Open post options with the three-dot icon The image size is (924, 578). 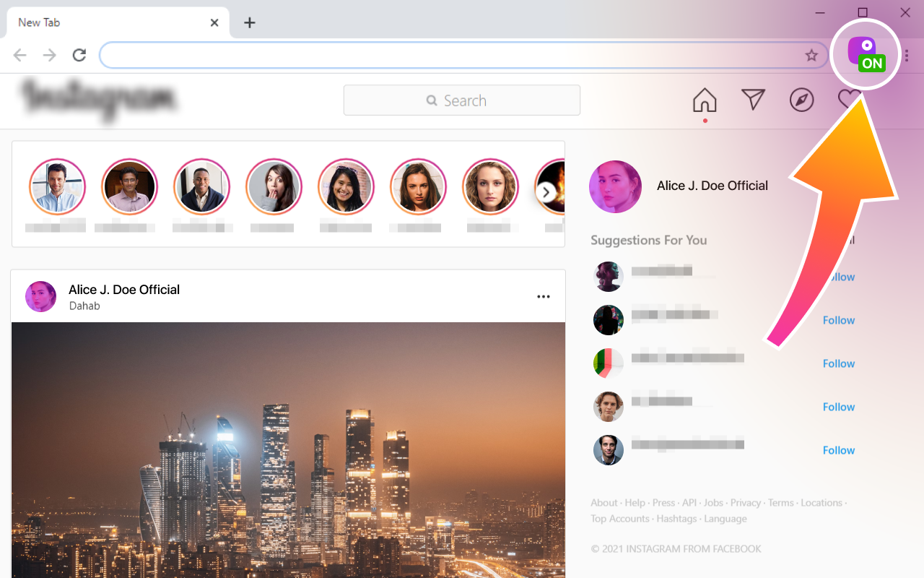(x=544, y=296)
